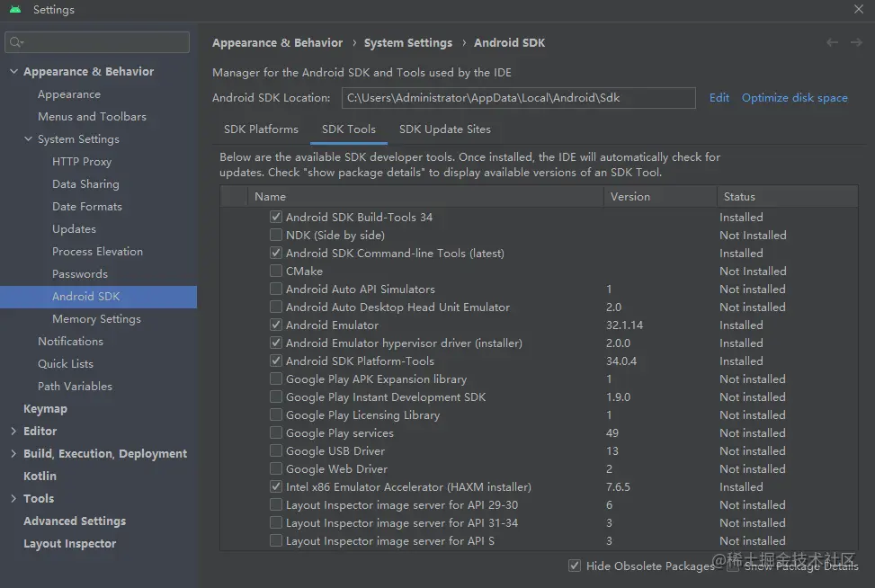Image resolution: width=875 pixels, height=588 pixels.
Task: Open Menus and Toolbars settings
Action: 92,117
